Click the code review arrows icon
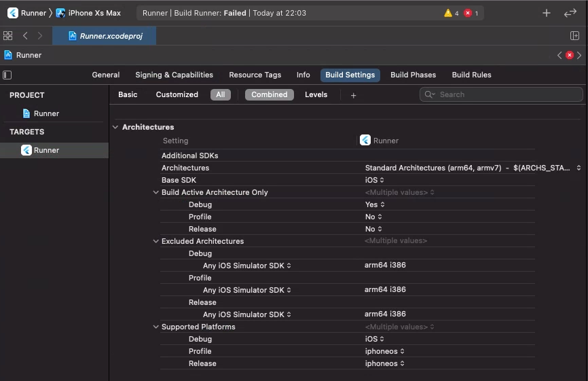 pos(570,13)
